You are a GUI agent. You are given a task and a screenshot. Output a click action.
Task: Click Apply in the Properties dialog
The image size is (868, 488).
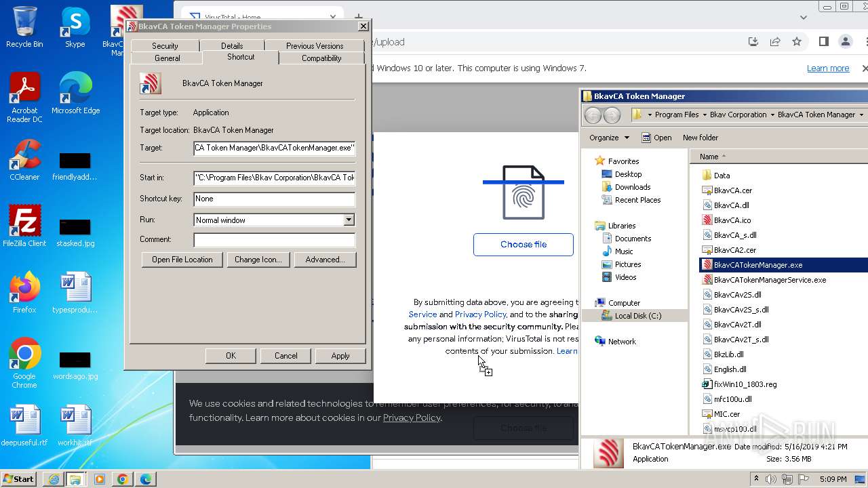[x=340, y=356]
